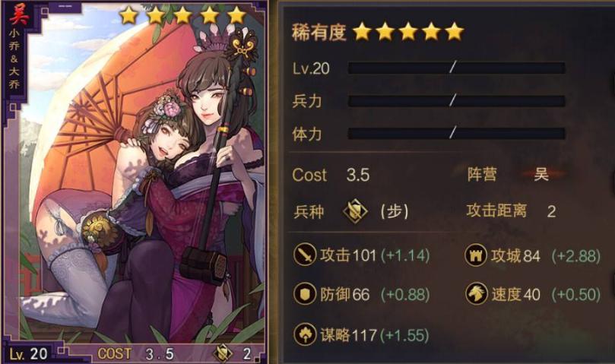Click the last gold star atop the card
615x364 pixels.
(236, 15)
